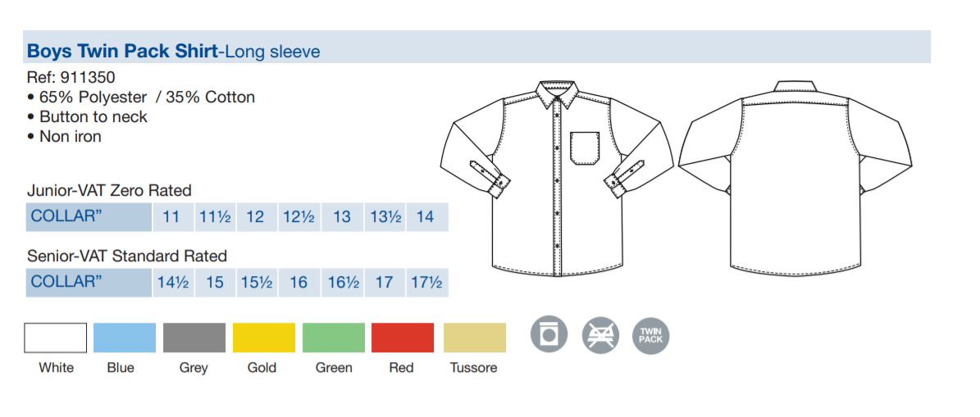Click the Ref: 911350 product code
Screen dimensions: 980x417
(71, 77)
